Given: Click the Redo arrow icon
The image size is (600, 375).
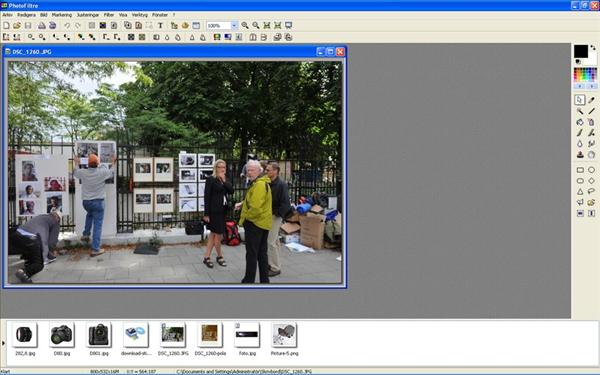Looking at the screenshot, I should [x=78, y=26].
